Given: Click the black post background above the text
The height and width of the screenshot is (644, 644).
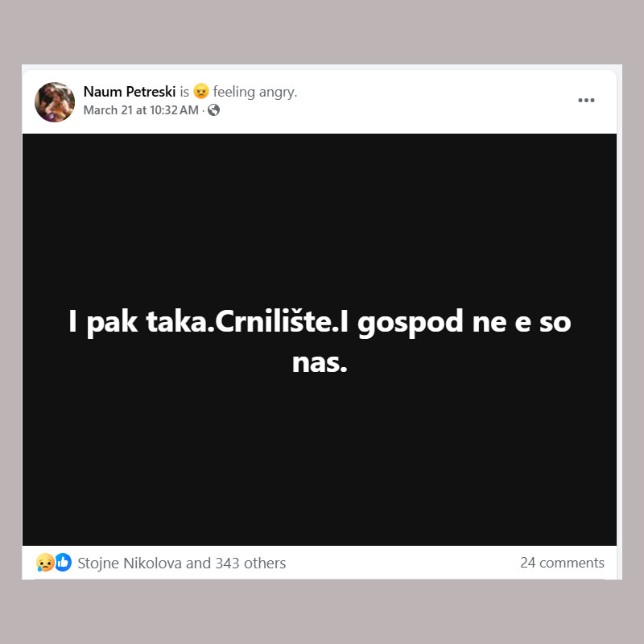Looking at the screenshot, I should tap(320, 217).
